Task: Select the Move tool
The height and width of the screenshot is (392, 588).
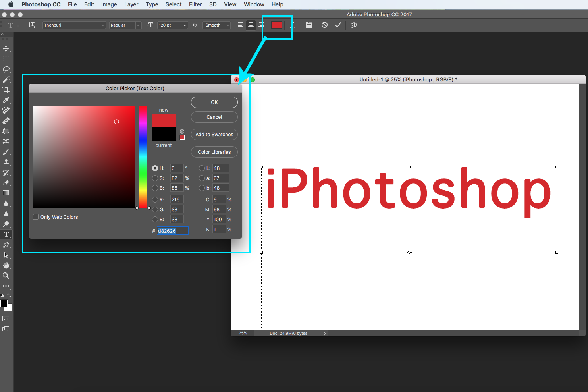Action: coord(6,48)
